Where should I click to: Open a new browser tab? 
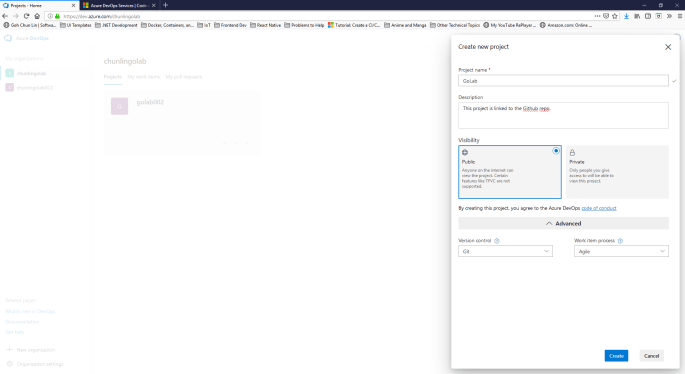[165, 5]
